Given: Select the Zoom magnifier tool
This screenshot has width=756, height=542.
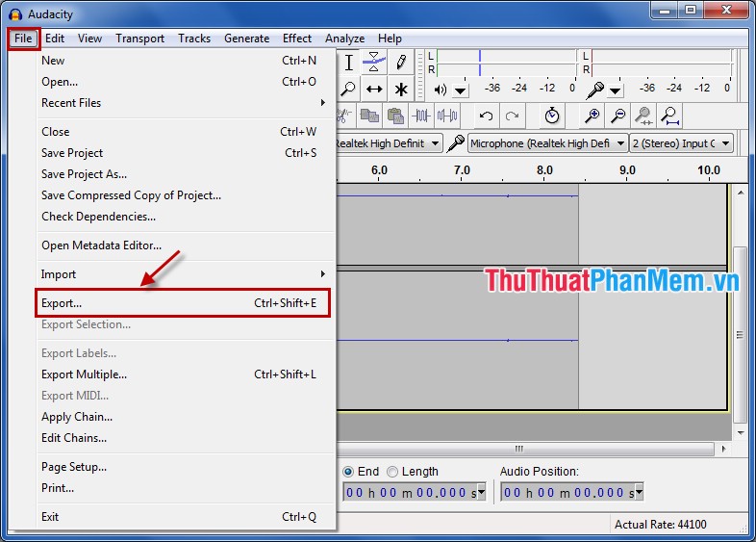Looking at the screenshot, I should click(x=348, y=89).
